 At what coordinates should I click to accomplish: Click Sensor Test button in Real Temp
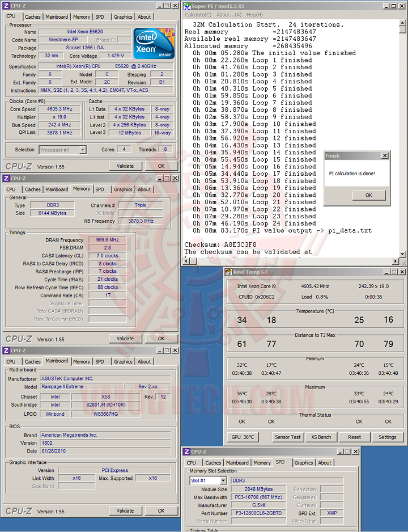point(288,437)
